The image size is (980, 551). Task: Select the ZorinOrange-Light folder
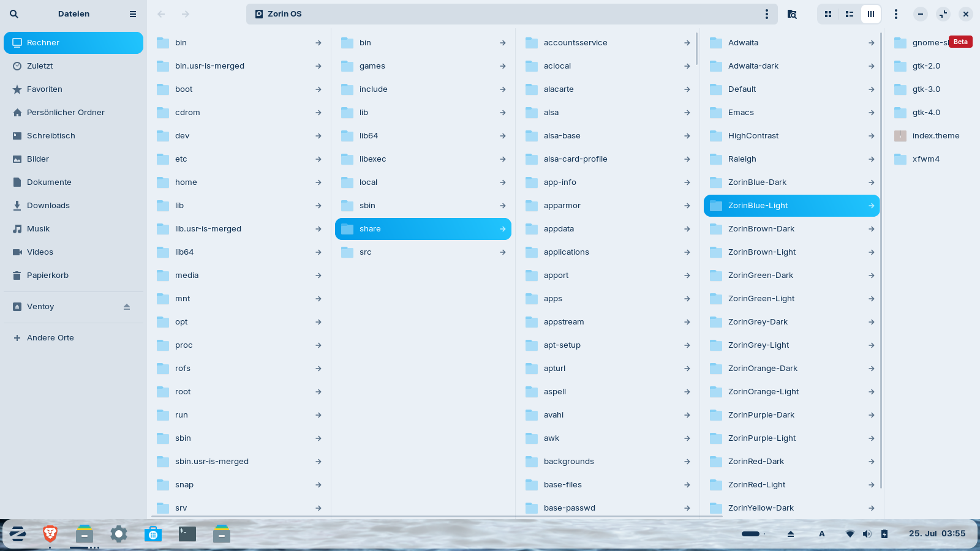tap(792, 392)
